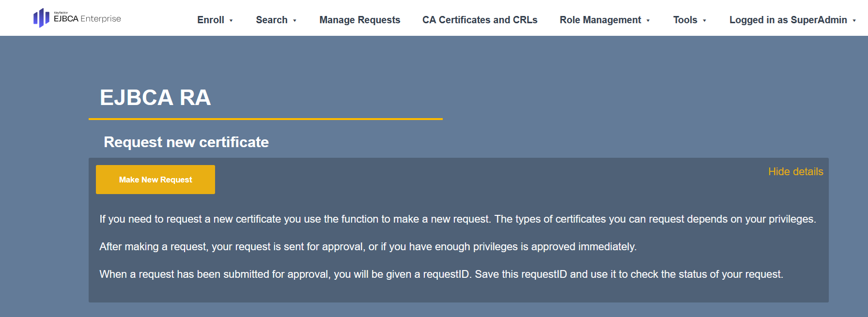Click the Request new certificate section header
The image size is (868, 317).
pos(186,142)
